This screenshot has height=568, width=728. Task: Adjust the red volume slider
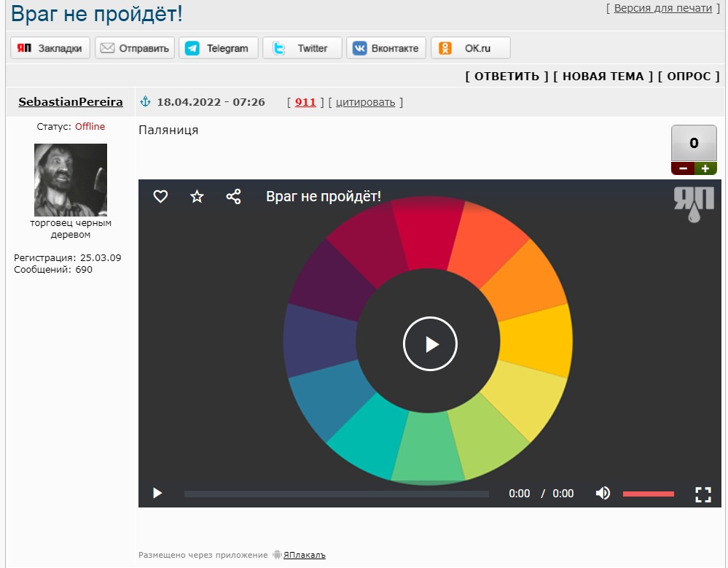point(648,494)
